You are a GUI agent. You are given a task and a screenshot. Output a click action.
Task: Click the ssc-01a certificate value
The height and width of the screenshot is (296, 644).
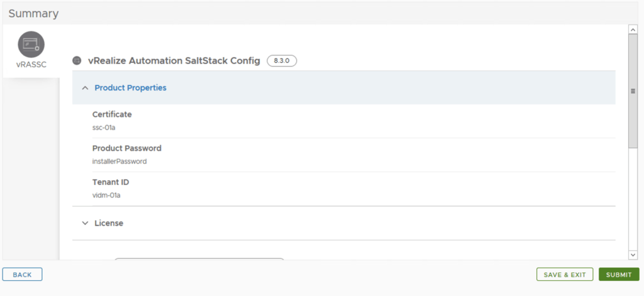click(x=104, y=128)
